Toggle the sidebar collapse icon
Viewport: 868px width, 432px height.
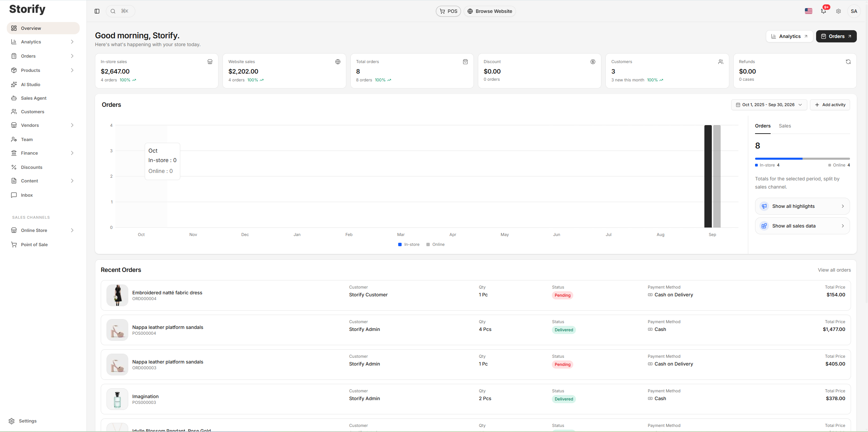[97, 11]
